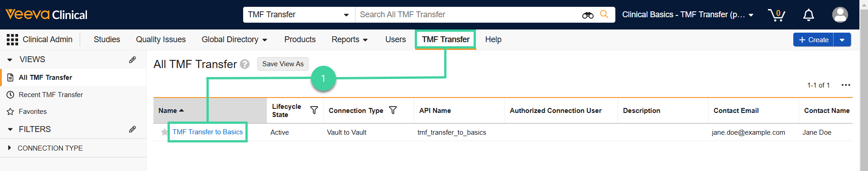Edit Views with the pencil icon
Image resolution: width=868 pixels, height=171 pixels.
pyautogui.click(x=132, y=59)
